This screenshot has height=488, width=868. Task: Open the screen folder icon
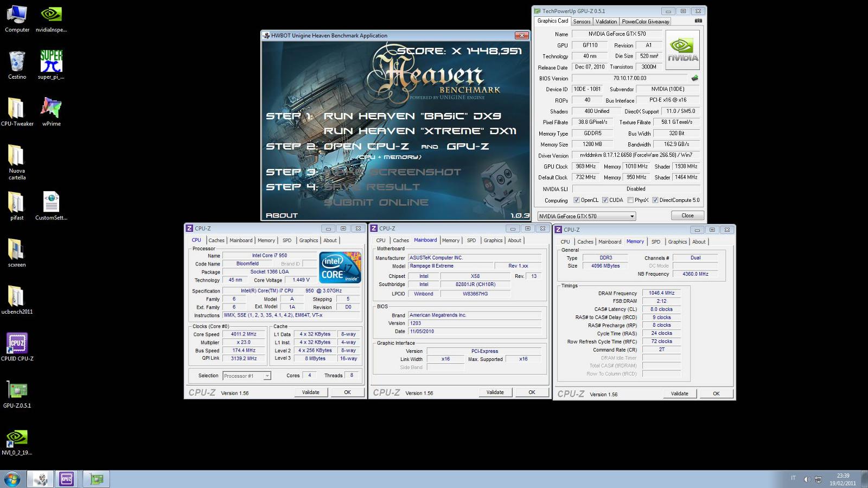coord(17,253)
